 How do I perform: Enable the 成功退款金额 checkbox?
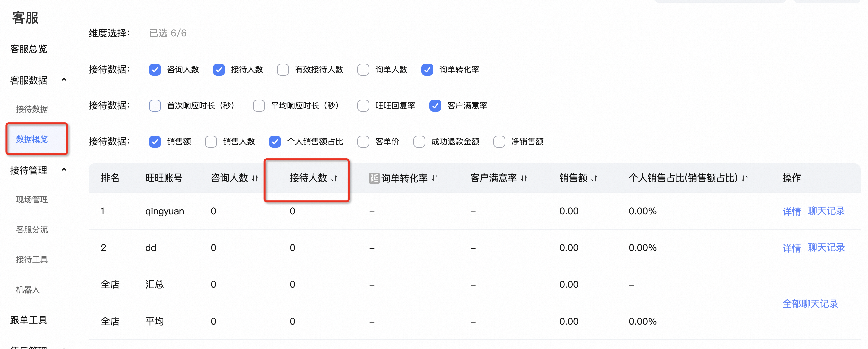pyautogui.click(x=419, y=142)
